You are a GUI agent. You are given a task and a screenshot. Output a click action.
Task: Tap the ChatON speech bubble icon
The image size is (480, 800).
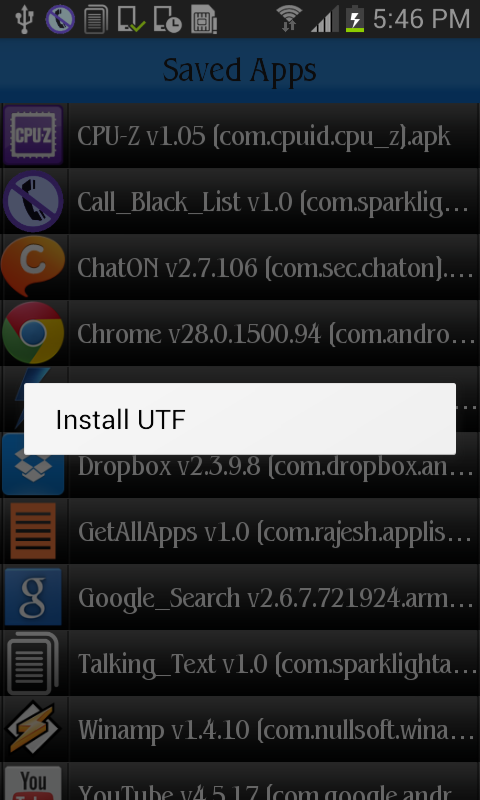[x=33, y=267]
